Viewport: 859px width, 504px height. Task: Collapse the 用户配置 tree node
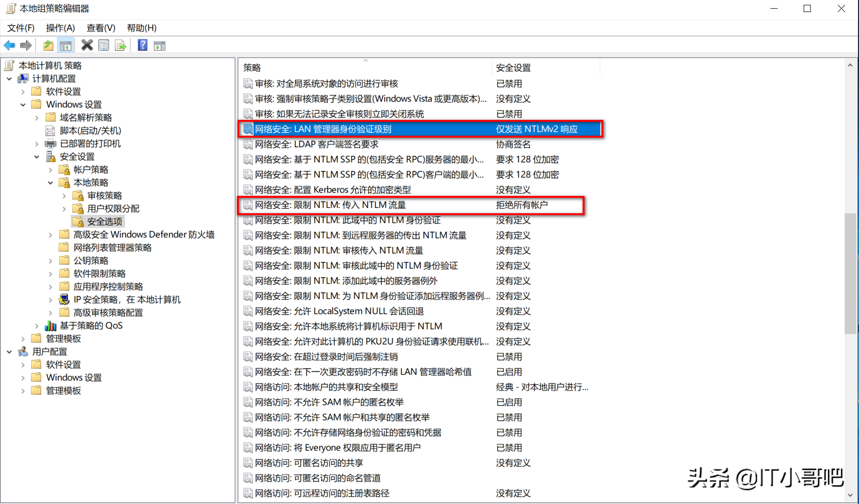(x=9, y=352)
